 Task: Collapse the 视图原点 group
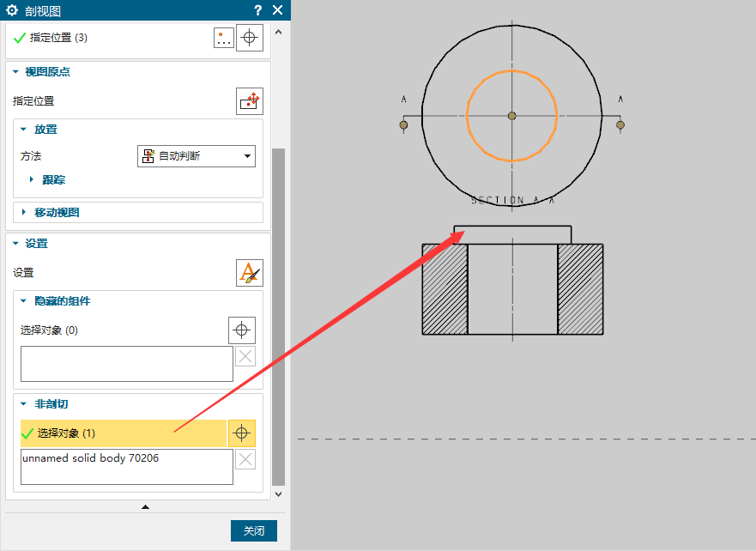click(x=15, y=72)
